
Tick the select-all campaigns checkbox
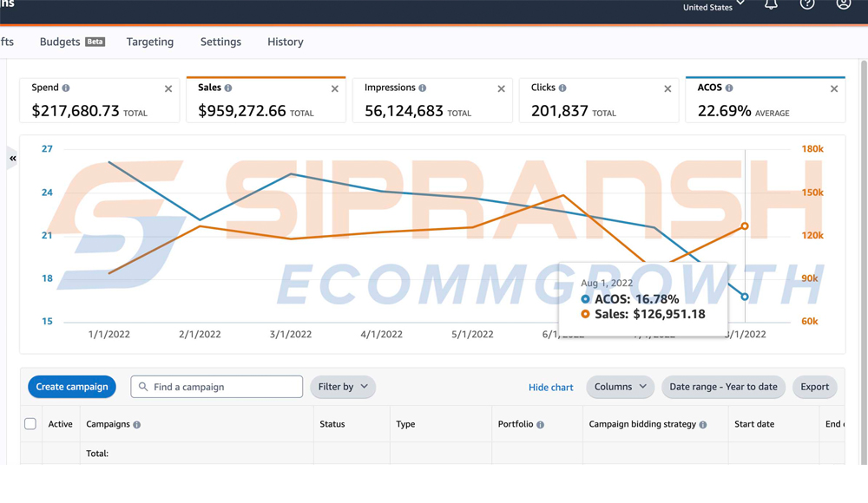point(30,424)
